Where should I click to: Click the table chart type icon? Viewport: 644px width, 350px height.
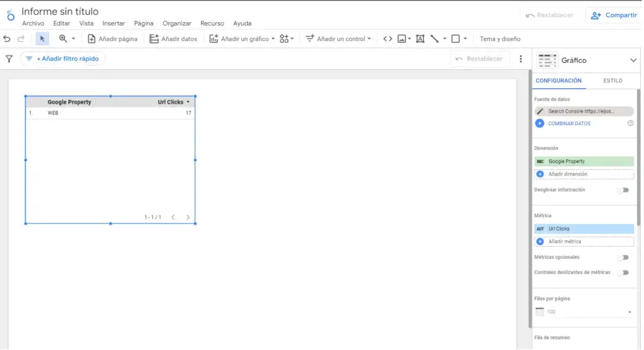[x=547, y=60]
